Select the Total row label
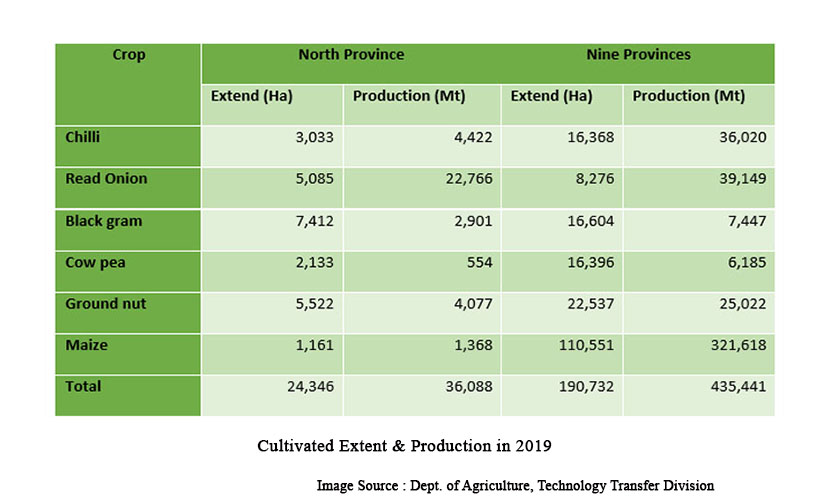821x502 pixels. (83, 386)
